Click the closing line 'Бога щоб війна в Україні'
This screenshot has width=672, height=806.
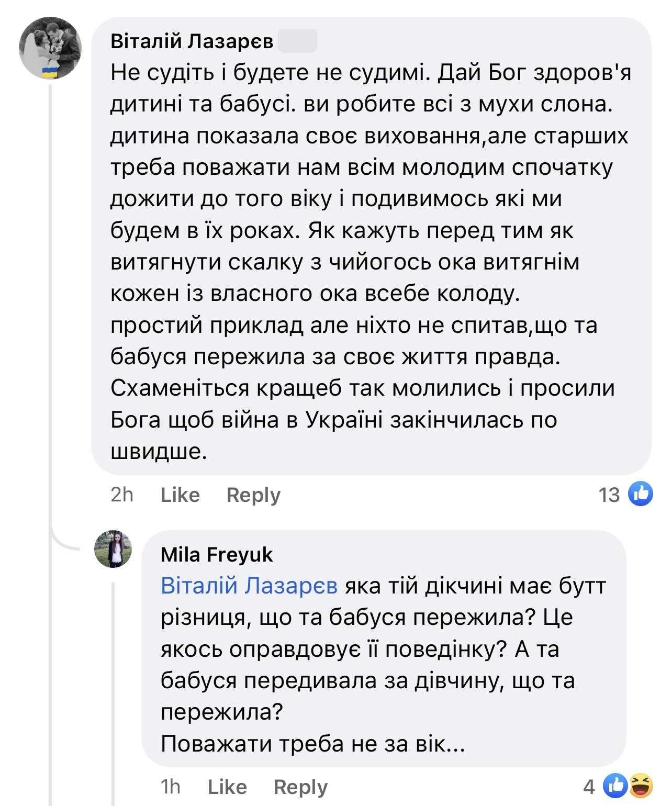[334, 420]
